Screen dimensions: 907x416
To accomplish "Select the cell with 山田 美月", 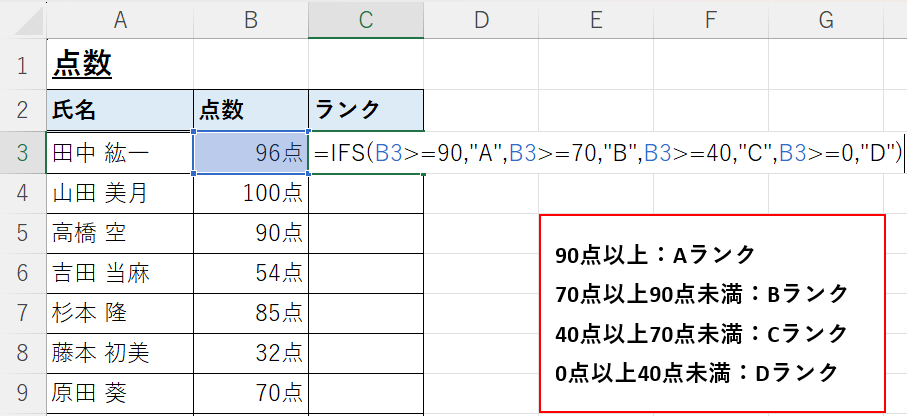I will click(120, 193).
